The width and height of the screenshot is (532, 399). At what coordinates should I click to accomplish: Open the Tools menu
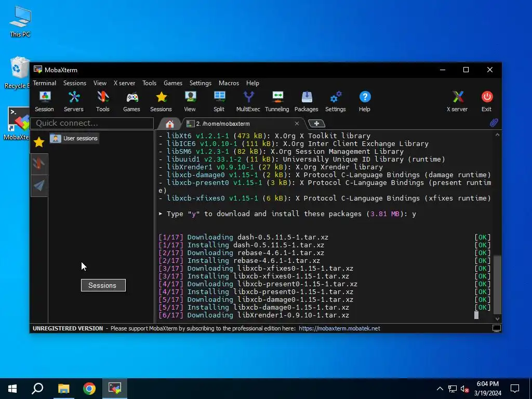point(149,83)
